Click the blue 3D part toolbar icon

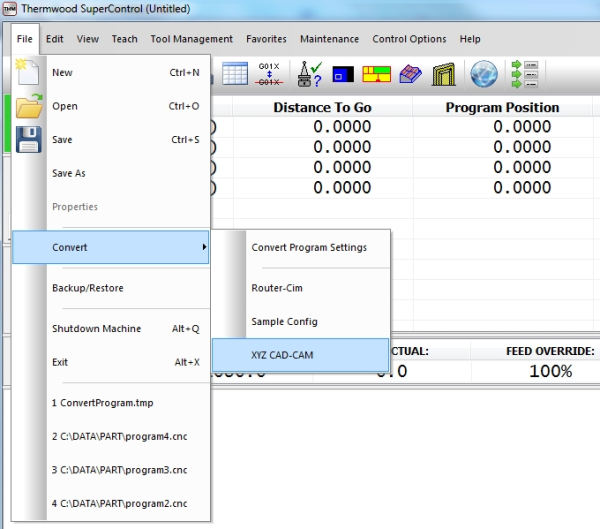(410, 74)
